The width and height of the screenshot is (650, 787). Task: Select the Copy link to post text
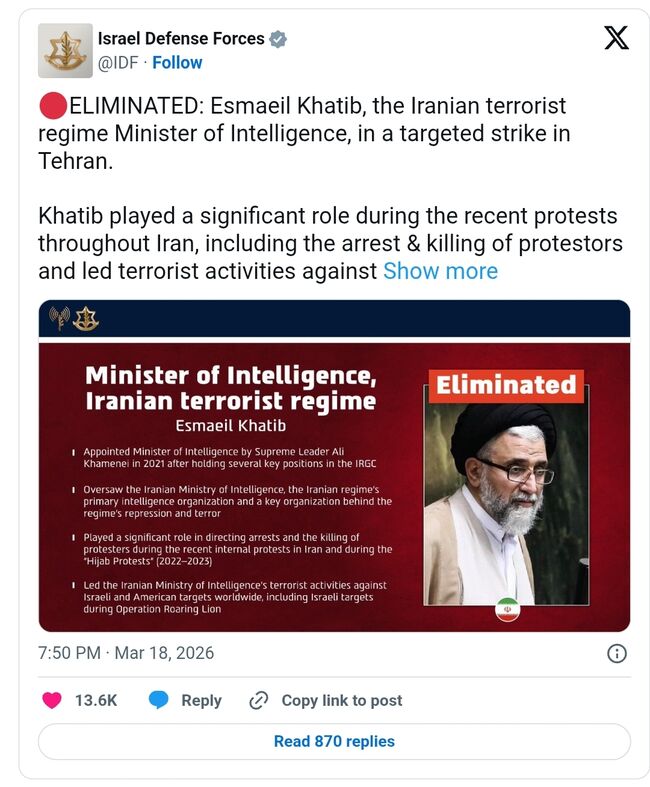pyautogui.click(x=342, y=700)
